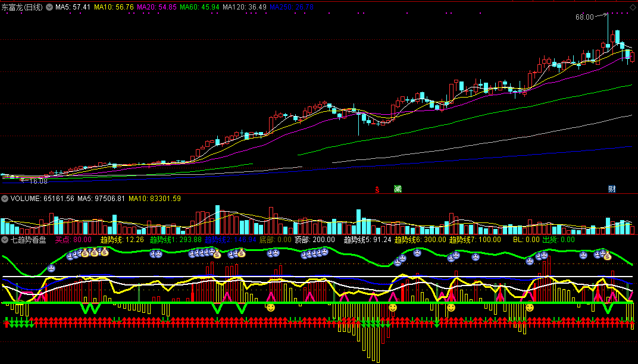Click the 趋势线6: 300.00 value
Screen dimensions: 638x364
click(x=420, y=240)
